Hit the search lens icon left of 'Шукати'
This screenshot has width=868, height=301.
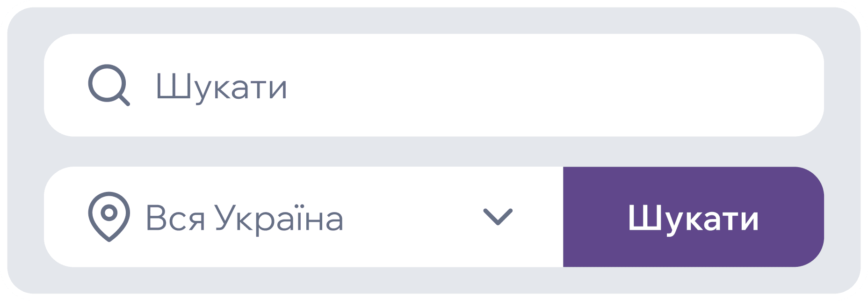[x=108, y=85]
